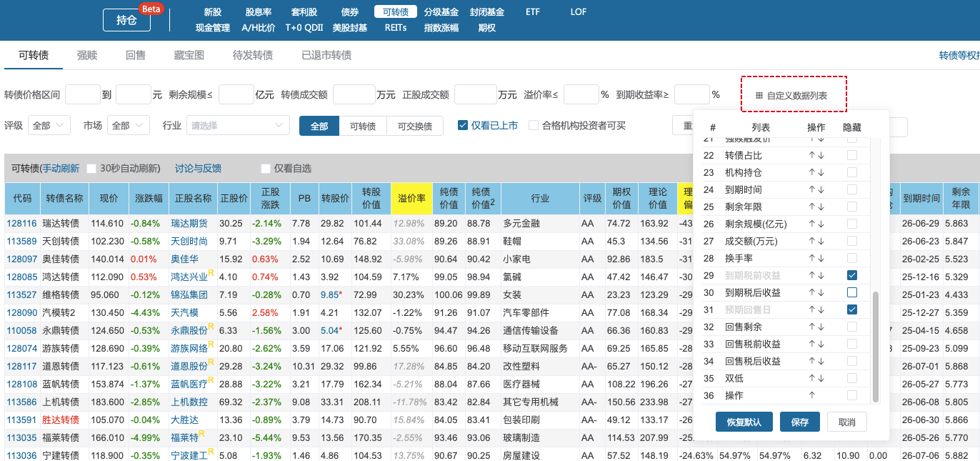Expand 行业 industry selector

pyautogui.click(x=239, y=126)
